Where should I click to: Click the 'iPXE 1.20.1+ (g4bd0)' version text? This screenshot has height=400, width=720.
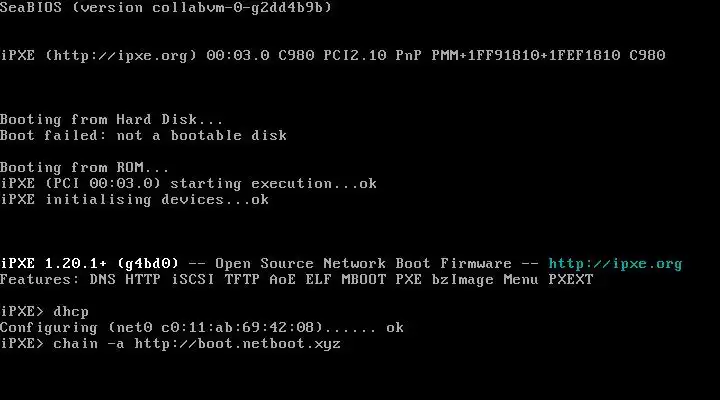(89, 264)
